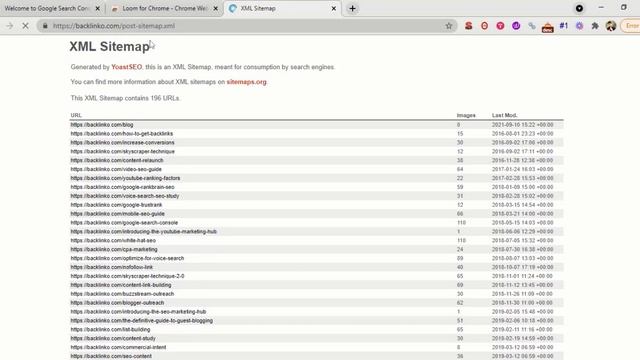Switch to Welcome to Google Search Console tab
Image resolution: width=640 pixels, height=360 pixels.
coord(51,8)
